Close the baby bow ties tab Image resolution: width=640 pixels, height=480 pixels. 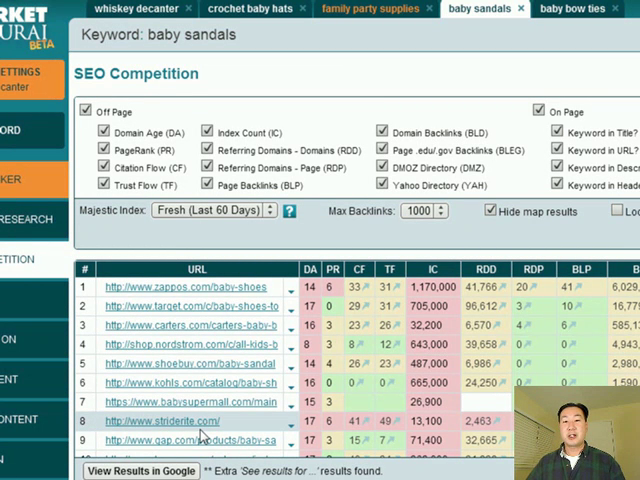pos(616,9)
